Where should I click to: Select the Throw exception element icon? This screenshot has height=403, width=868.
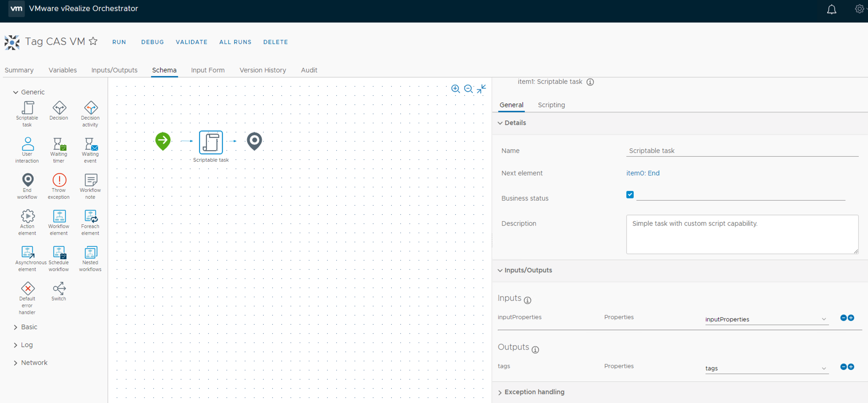(x=59, y=180)
